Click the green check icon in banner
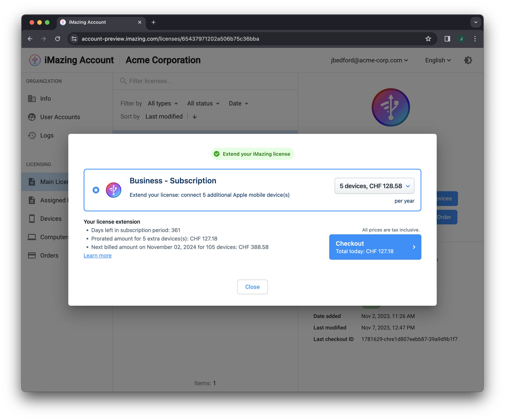This screenshot has height=420, width=505. pyautogui.click(x=216, y=154)
